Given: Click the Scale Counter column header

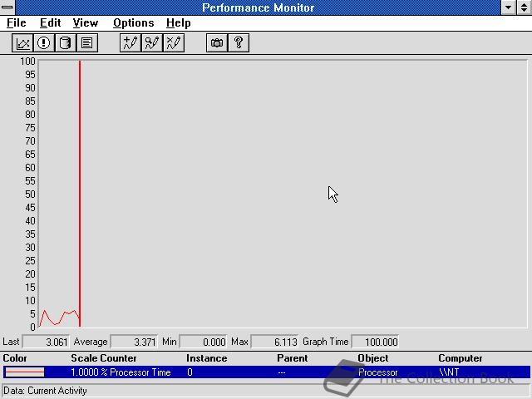Looking at the screenshot, I should 104,358.
